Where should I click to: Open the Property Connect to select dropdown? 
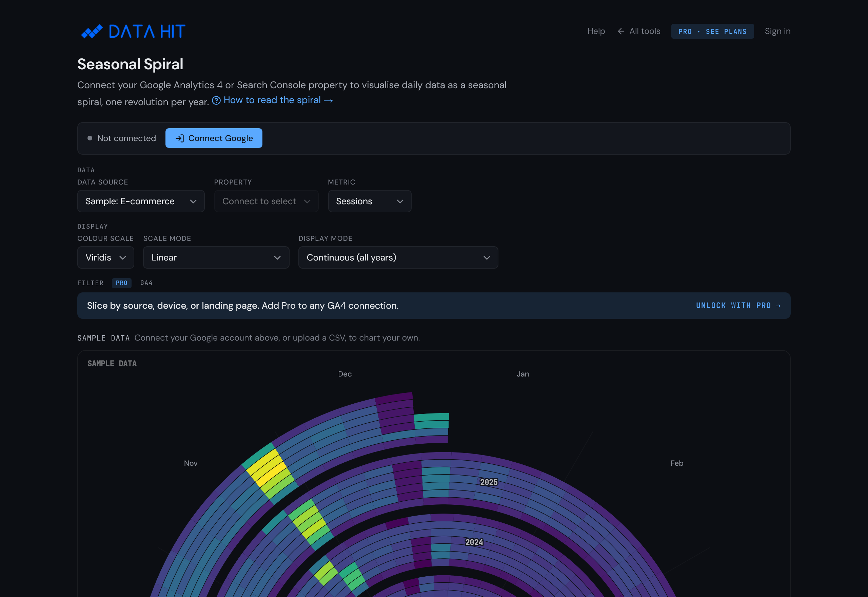(x=266, y=201)
